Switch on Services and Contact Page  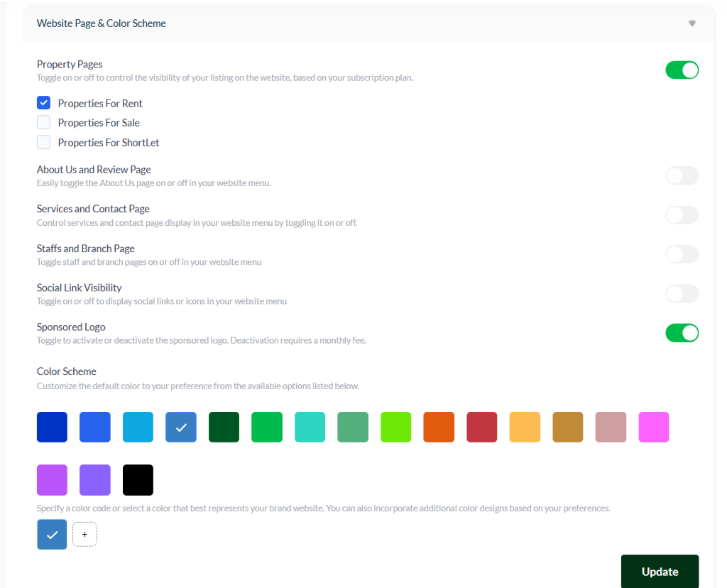point(682,215)
